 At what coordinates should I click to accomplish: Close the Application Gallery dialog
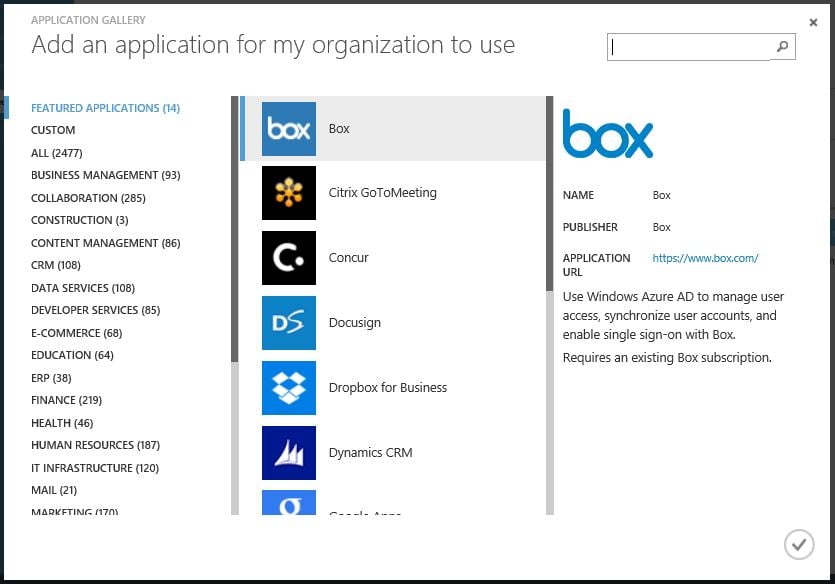[814, 21]
